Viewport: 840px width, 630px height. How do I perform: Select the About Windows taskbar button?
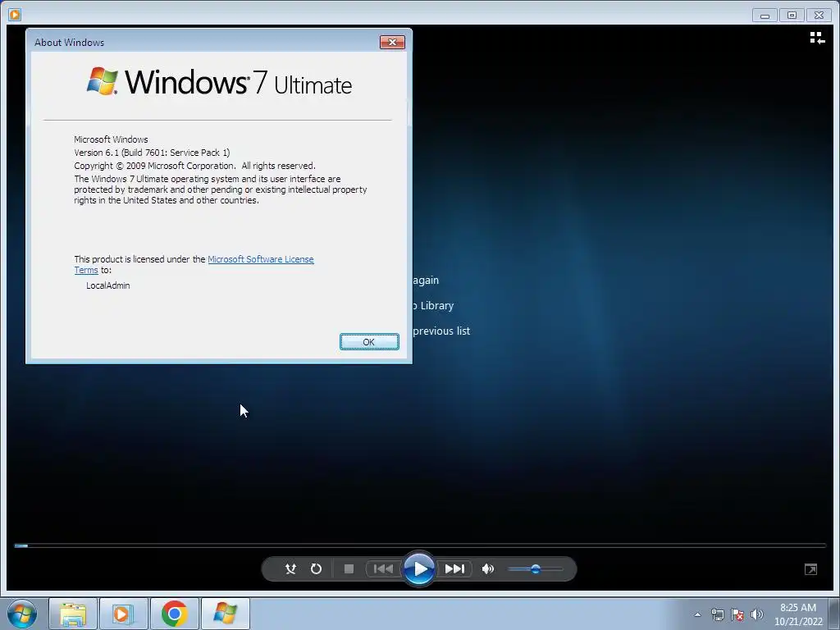click(x=225, y=614)
